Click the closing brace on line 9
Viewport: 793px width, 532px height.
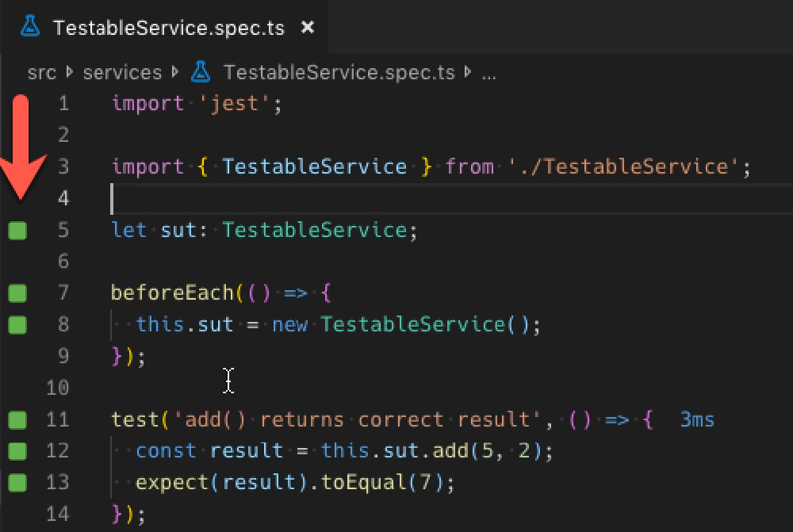click(x=117, y=357)
